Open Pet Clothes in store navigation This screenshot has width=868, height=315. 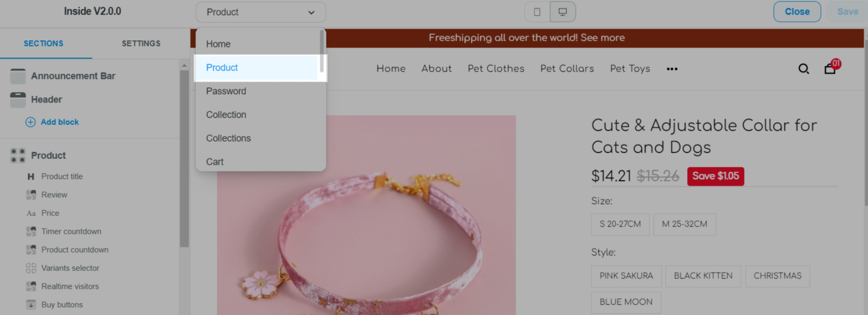coord(496,68)
